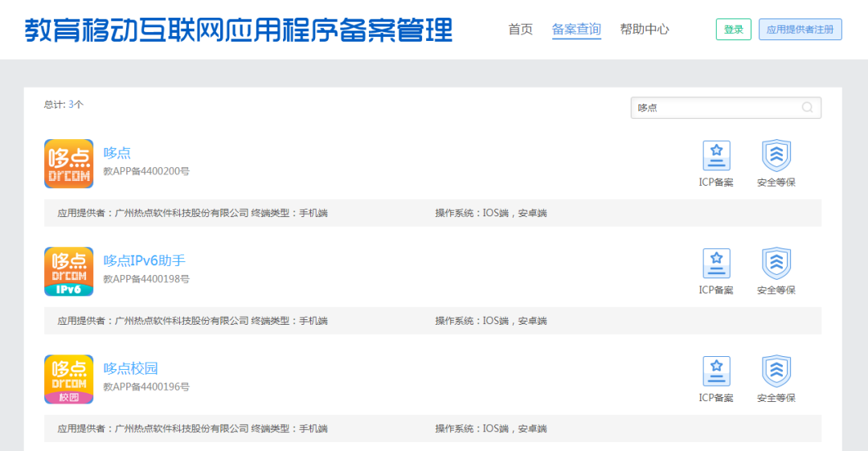This screenshot has height=451, width=868.
Task: Open 帮助中心 navigation item
Action: pos(645,30)
